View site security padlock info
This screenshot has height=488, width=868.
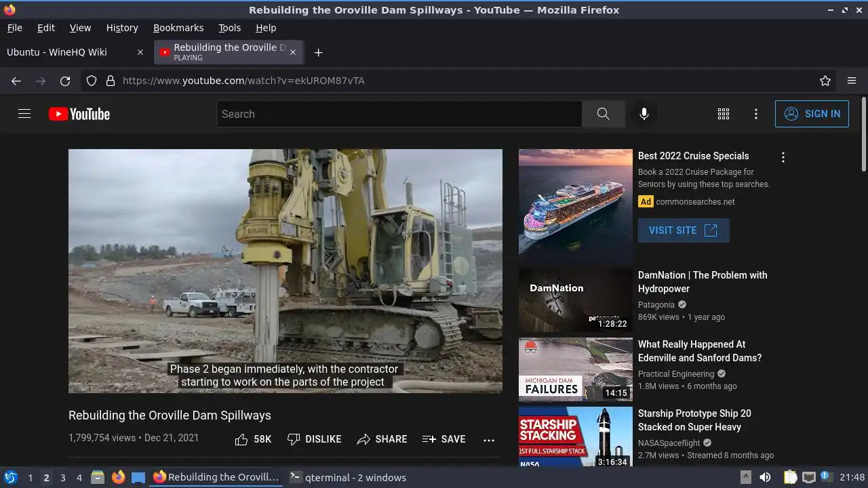[x=111, y=81]
